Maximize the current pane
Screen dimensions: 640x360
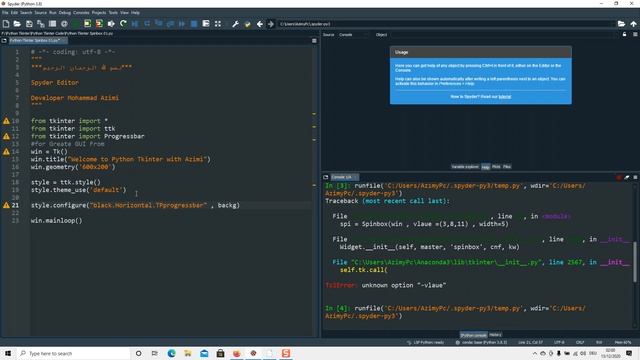coord(218,24)
